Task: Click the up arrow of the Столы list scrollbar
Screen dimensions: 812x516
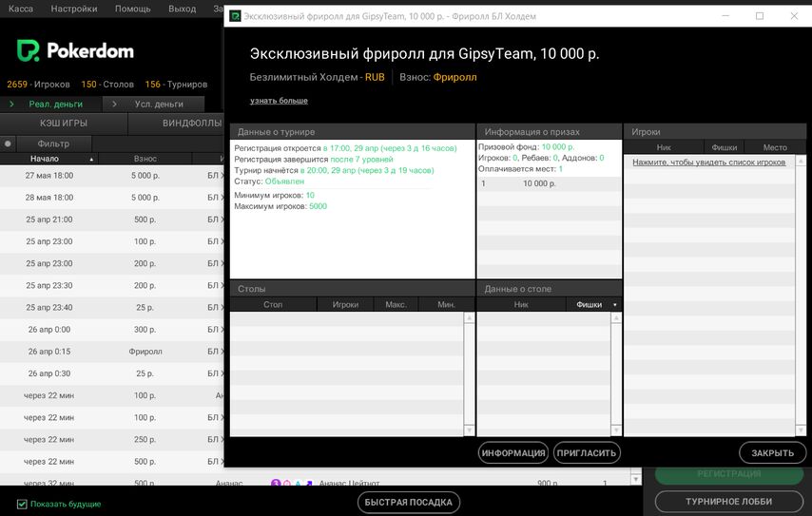Action: (469, 317)
